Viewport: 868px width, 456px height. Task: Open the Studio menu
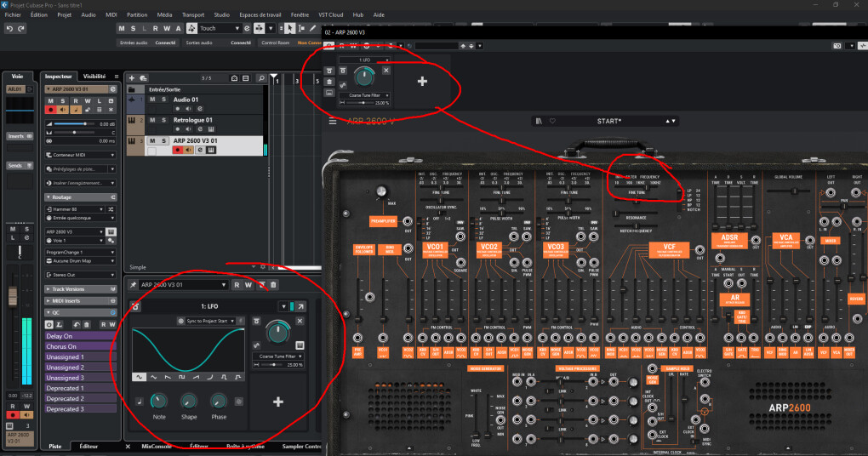[x=221, y=15]
